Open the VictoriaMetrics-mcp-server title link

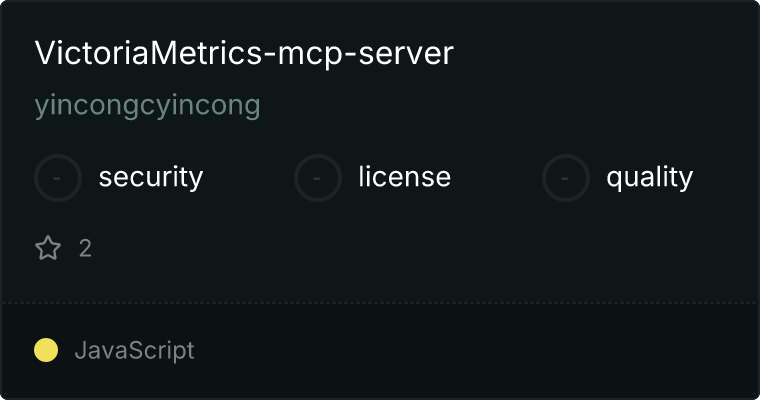(244, 53)
